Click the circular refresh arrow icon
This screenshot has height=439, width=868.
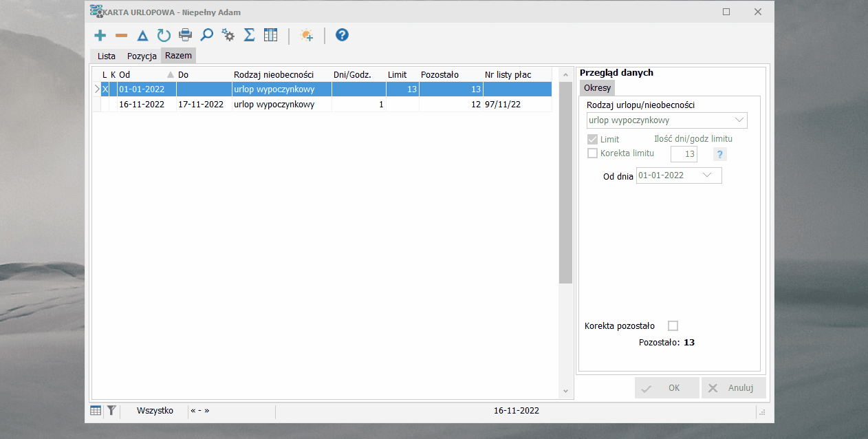click(x=164, y=35)
